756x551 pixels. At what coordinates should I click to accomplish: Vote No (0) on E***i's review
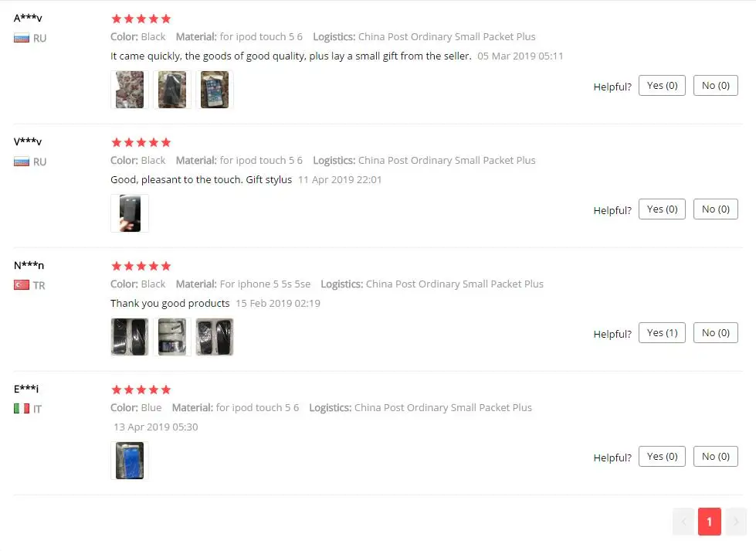716,456
